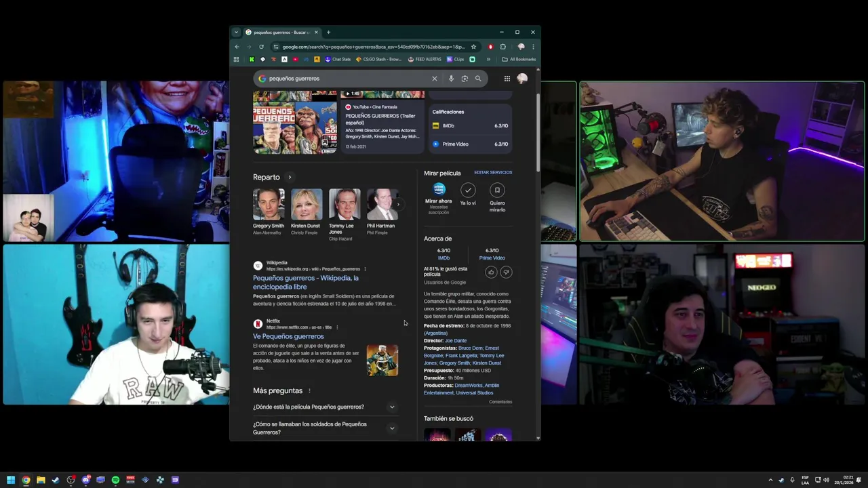Open File Explorer from the taskbar
This screenshot has width=868, height=488.
[x=41, y=480]
